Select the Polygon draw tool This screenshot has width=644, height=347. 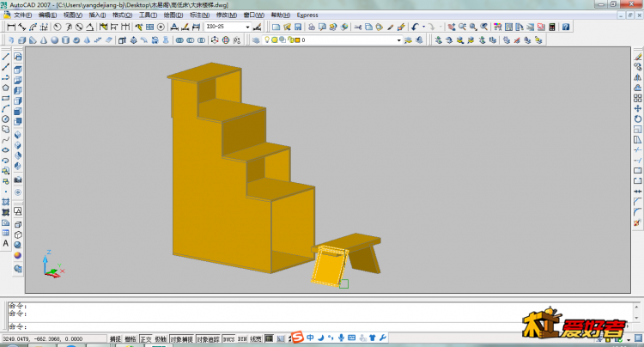tap(6, 88)
